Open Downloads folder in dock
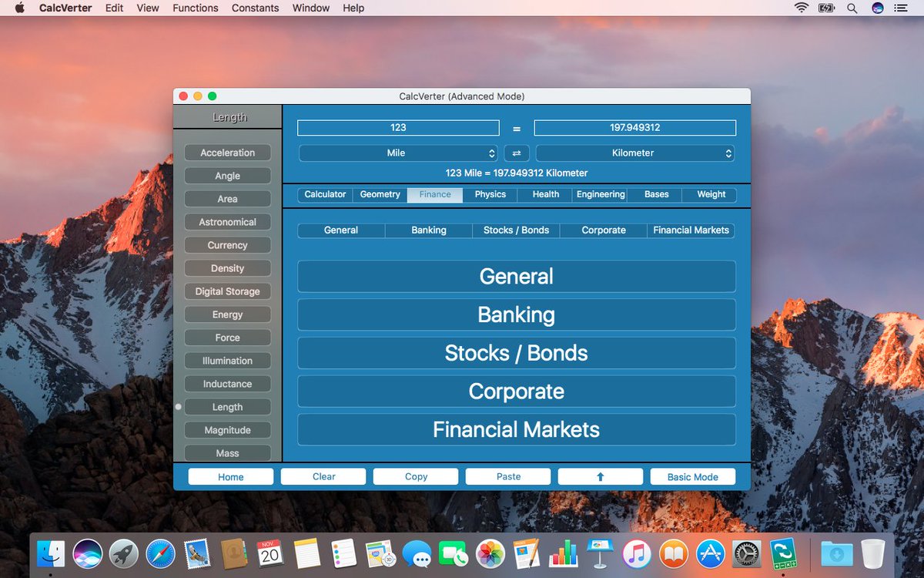Viewport: 924px width, 578px height. coord(836,553)
